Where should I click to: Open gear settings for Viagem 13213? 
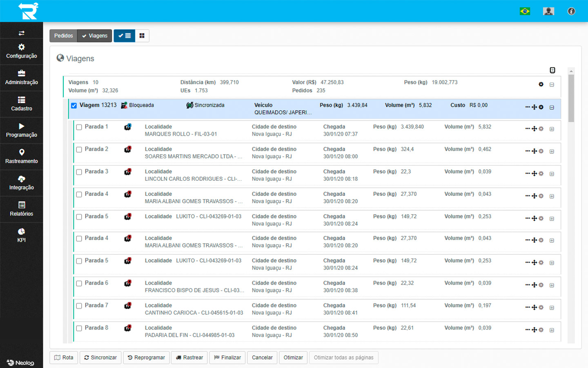pyautogui.click(x=541, y=107)
